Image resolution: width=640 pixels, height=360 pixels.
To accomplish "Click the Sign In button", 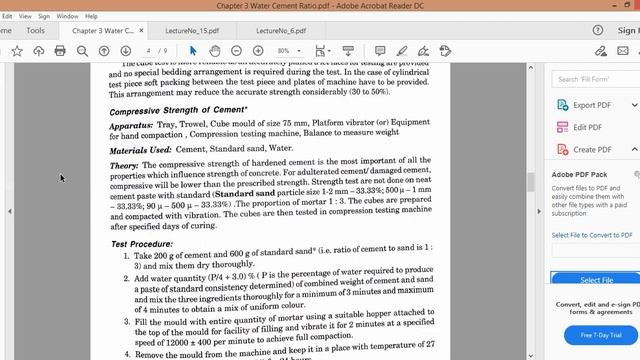I will 628,31.
